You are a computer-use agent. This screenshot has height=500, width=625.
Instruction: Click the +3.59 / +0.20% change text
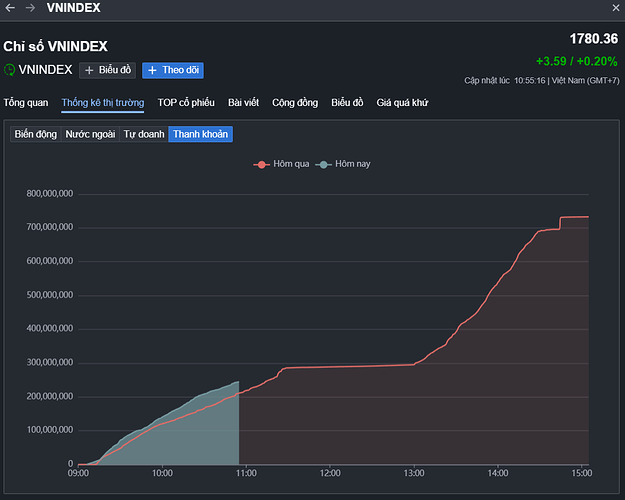click(x=577, y=61)
